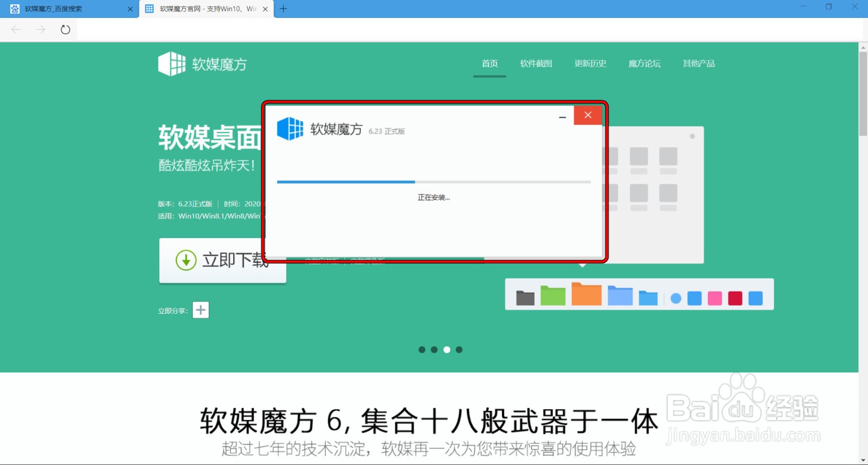Click the dark gray folder icon

(x=525, y=298)
